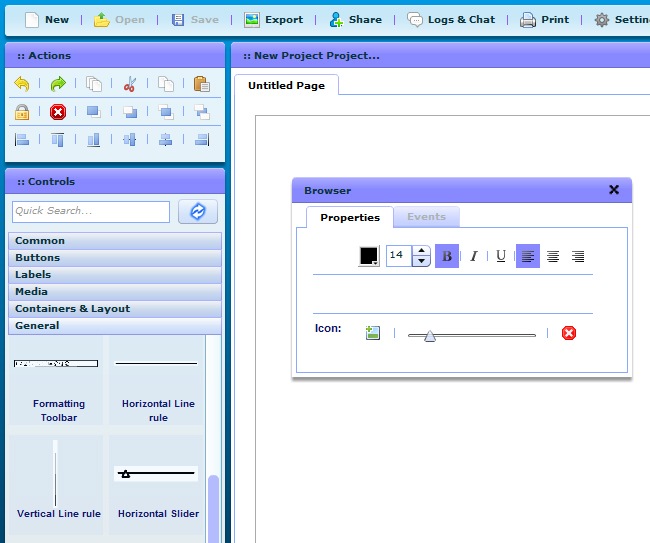Expand the Common controls category
Screen dimensions: 650x543
click(x=115, y=241)
